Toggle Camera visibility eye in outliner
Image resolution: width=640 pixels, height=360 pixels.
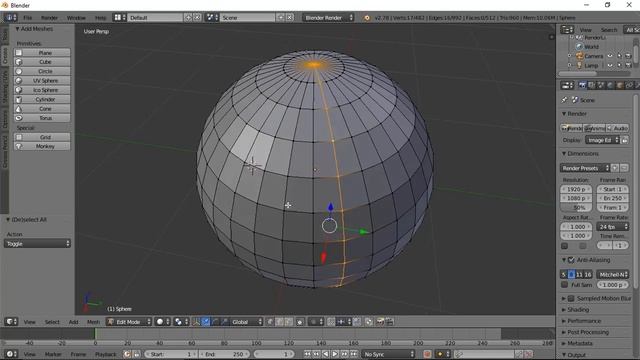(x=610, y=56)
